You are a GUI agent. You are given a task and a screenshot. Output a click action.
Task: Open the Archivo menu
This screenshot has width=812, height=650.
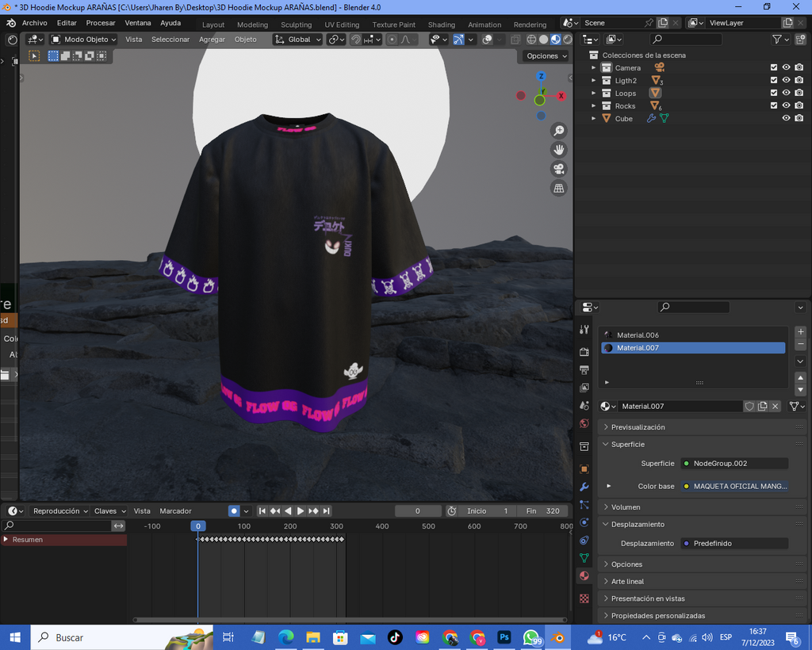click(34, 23)
